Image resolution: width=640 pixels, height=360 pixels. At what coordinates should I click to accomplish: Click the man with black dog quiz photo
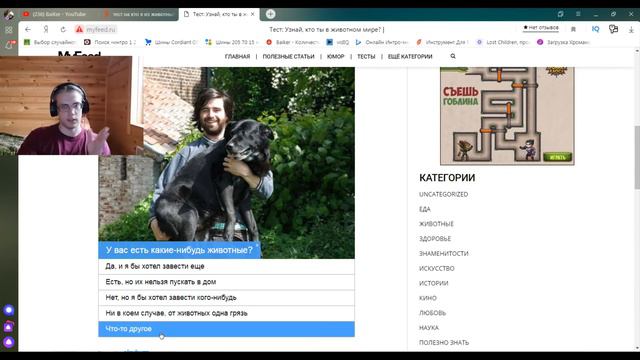[226, 162]
